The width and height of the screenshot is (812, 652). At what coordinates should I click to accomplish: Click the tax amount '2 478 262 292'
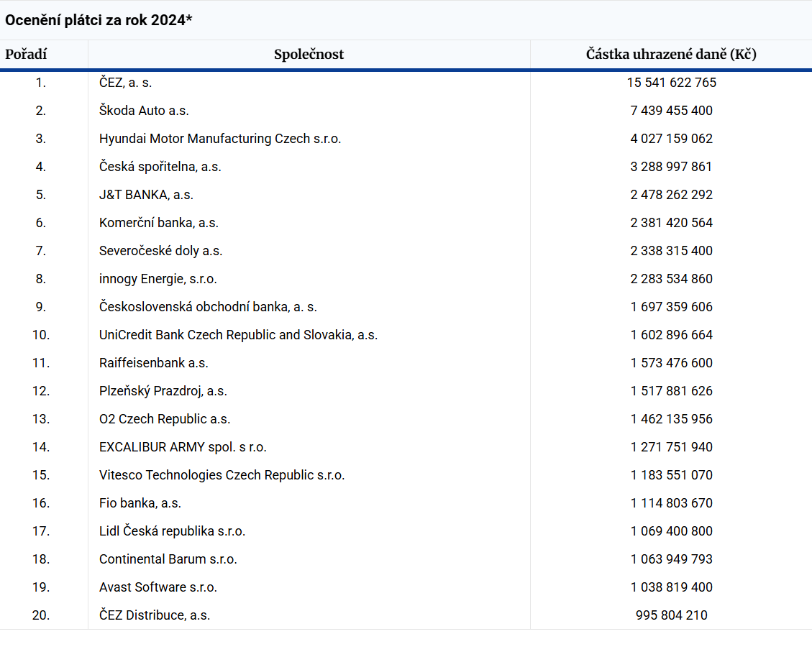coord(672,195)
